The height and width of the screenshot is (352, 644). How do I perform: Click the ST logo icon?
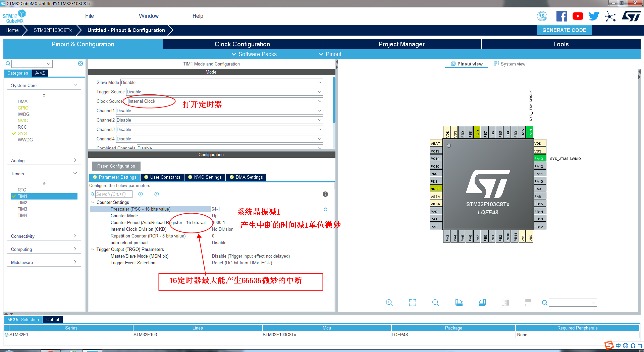tap(631, 16)
